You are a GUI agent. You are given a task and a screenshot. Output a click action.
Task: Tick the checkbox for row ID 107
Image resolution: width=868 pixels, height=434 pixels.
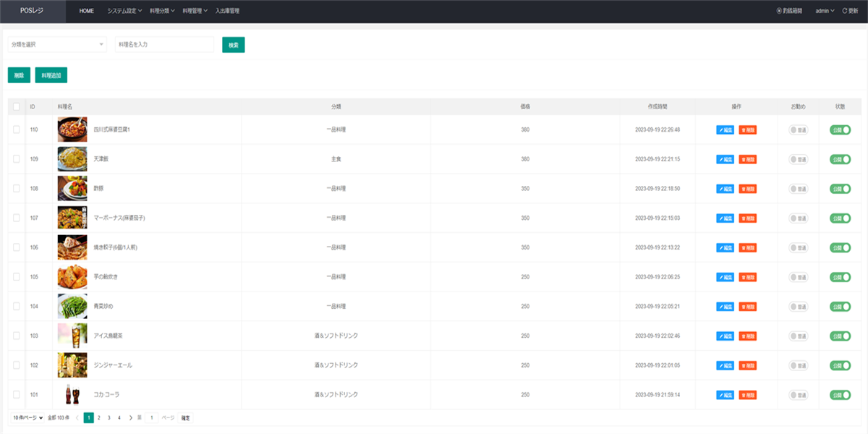pyautogui.click(x=17, y=218)
